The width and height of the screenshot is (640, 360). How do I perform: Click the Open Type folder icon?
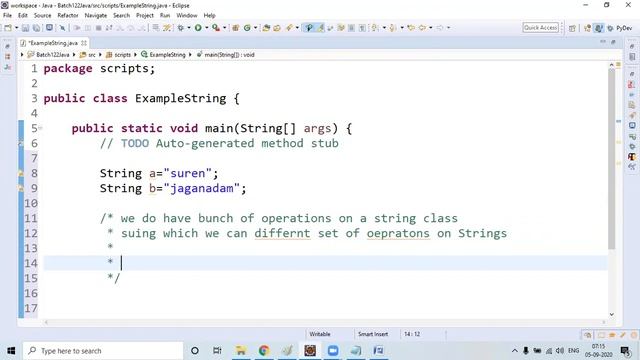(x=266, y=28)
